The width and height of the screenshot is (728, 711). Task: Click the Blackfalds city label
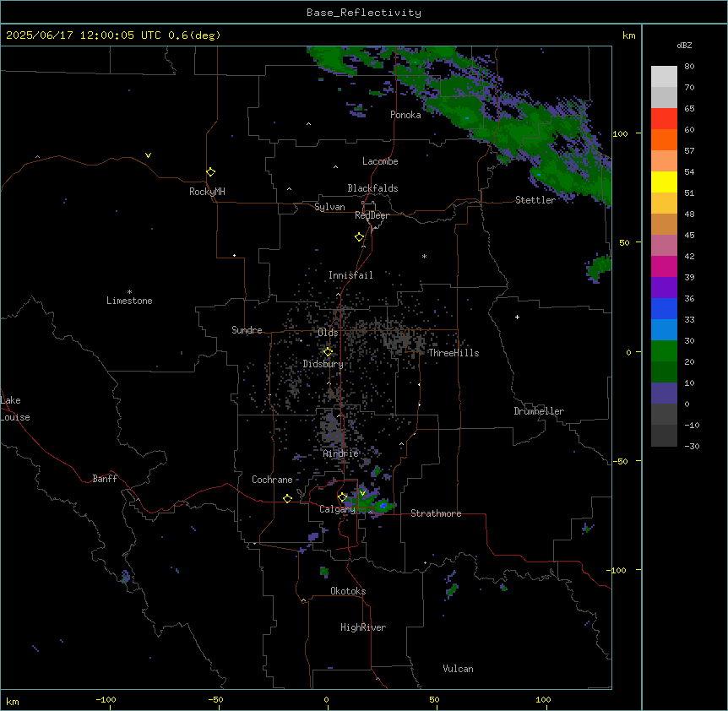[372, 188]
